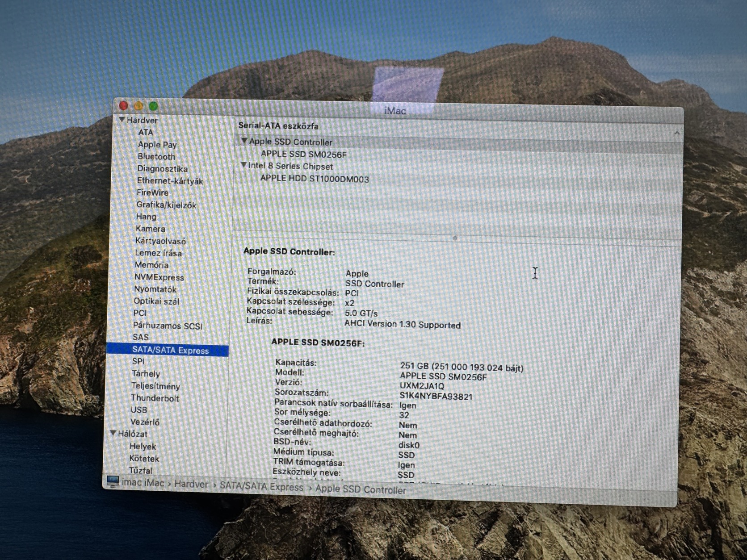The height and width of the screenshot is (560, 747).
Task: Click the Modell value APPLE SSD SM0256F
Action: click(443, 376)
